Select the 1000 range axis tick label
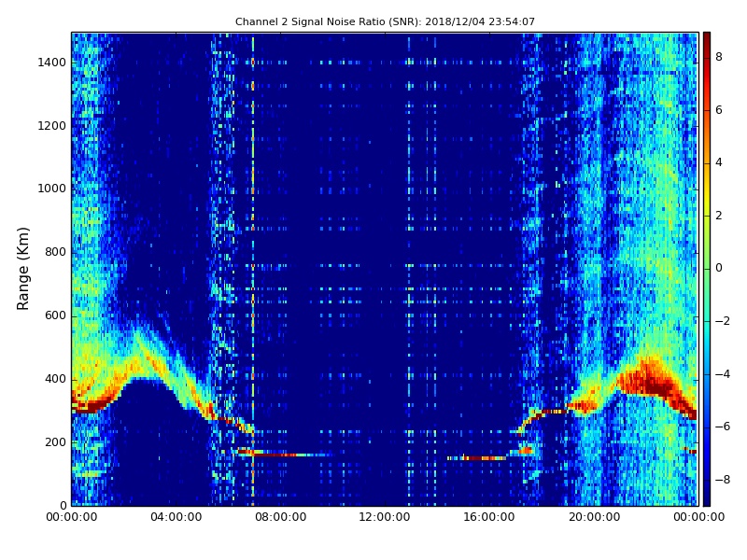The width and height of the screenshot is (747, 560). coord(50,189)
